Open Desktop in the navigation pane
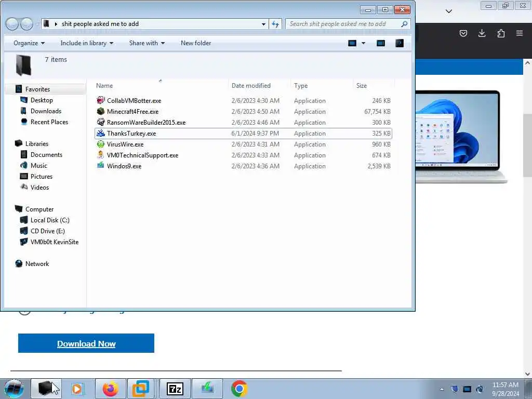The width and height of the screenshot is (532, 399). (42, 100)
